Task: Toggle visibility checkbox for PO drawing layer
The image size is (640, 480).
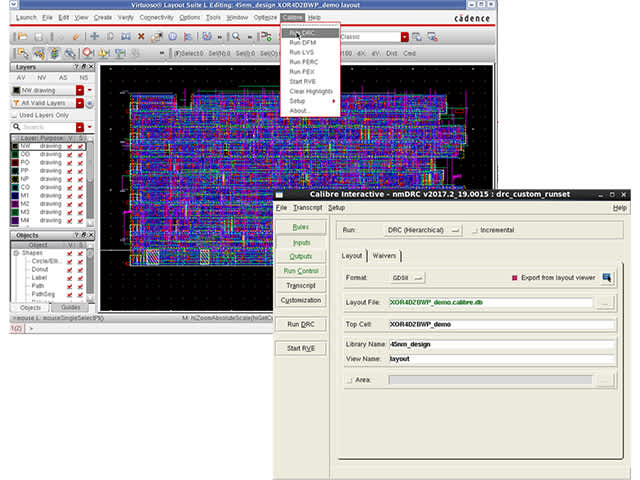Action: [70, 162]
